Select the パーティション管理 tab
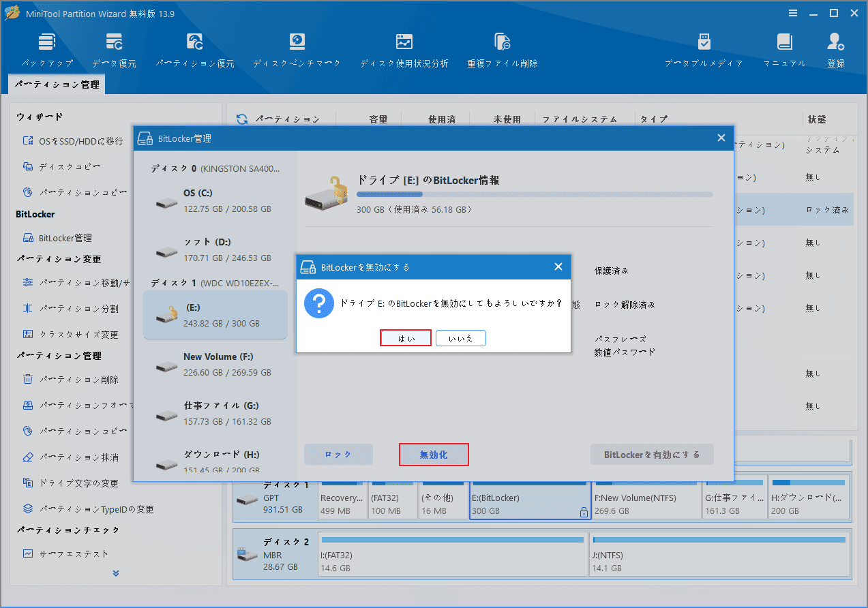The height and width of the screenshot is (608, 868). coord(57,85)
